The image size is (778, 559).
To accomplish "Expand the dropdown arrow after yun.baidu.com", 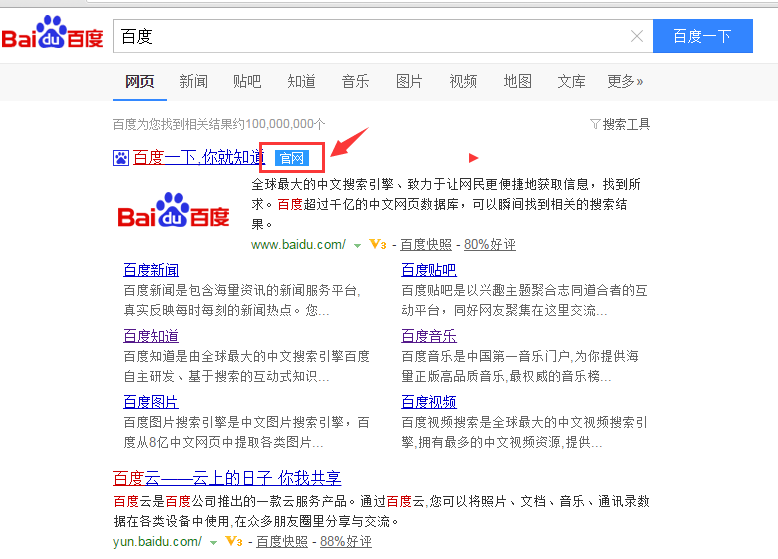I will (x=213, y=542).
